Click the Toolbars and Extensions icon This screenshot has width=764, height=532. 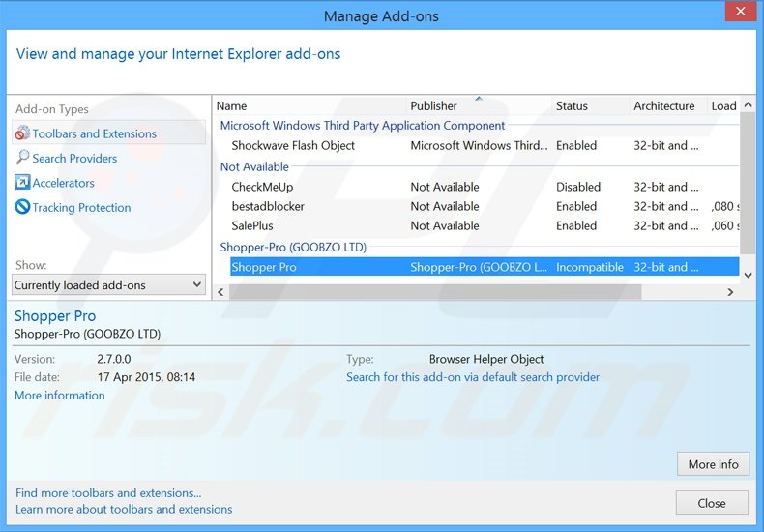click(22, 133)
